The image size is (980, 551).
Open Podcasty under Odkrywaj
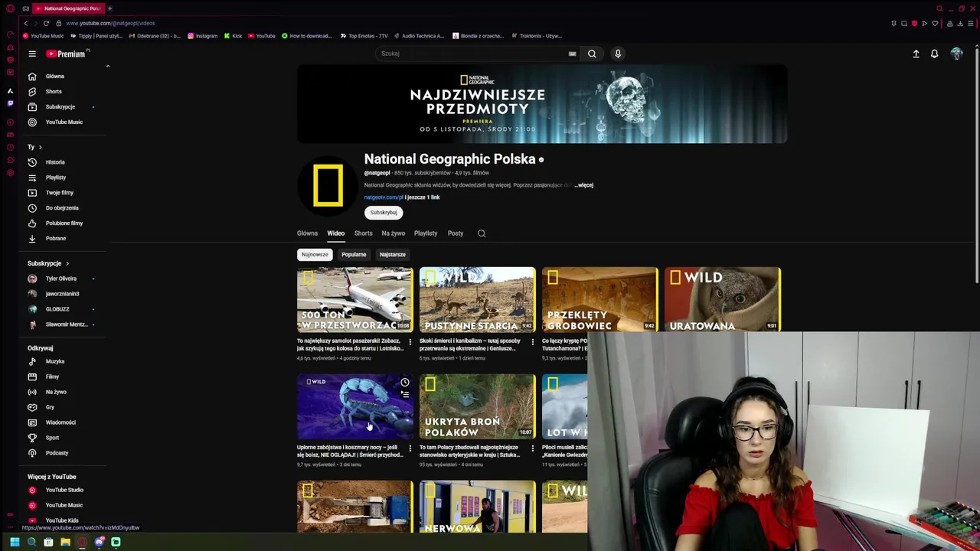point(57,453)
